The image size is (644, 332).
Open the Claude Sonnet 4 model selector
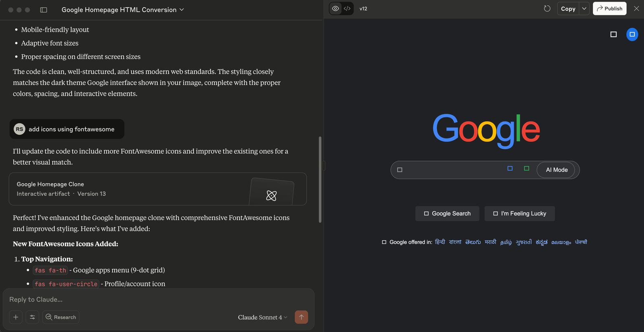(262, 317)
